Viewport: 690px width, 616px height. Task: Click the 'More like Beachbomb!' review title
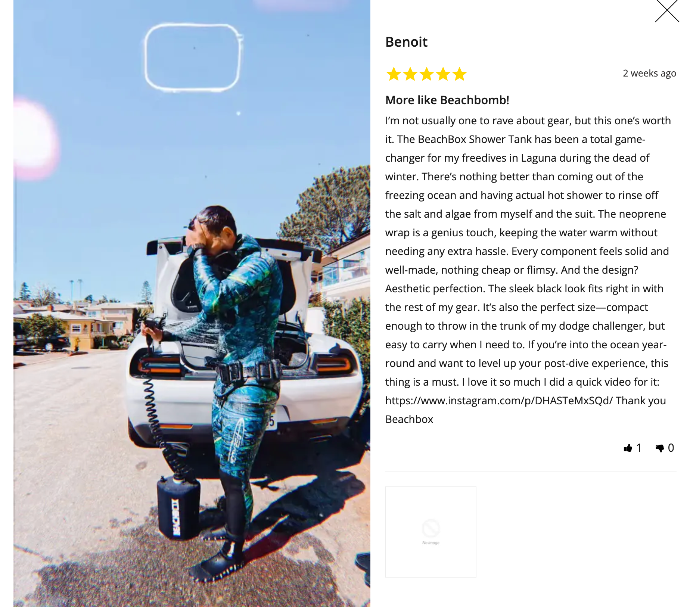coord(447,100)
